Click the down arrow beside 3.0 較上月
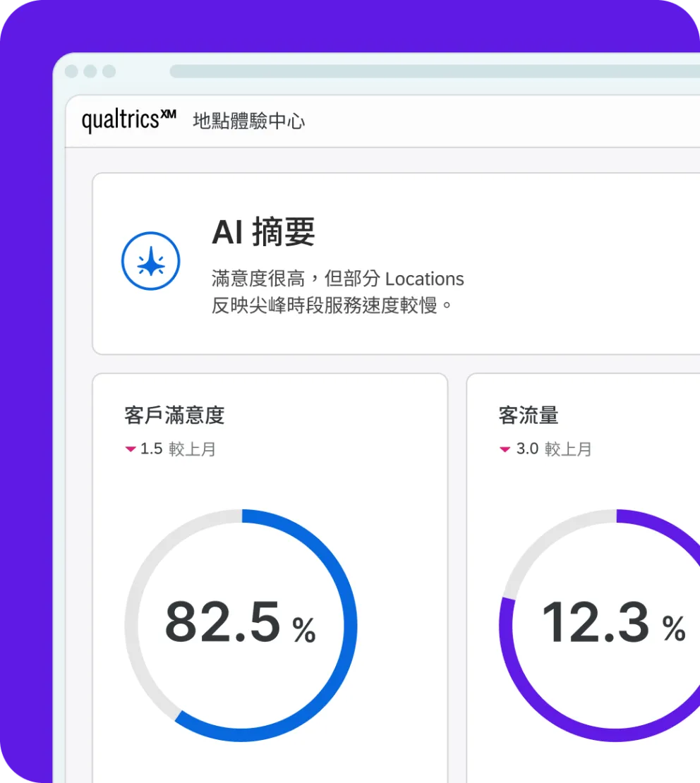 click(505, 449)
